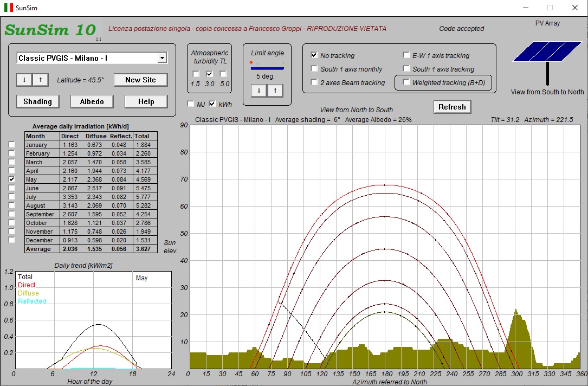Check the April month checkbox

[x=12, y=170]
